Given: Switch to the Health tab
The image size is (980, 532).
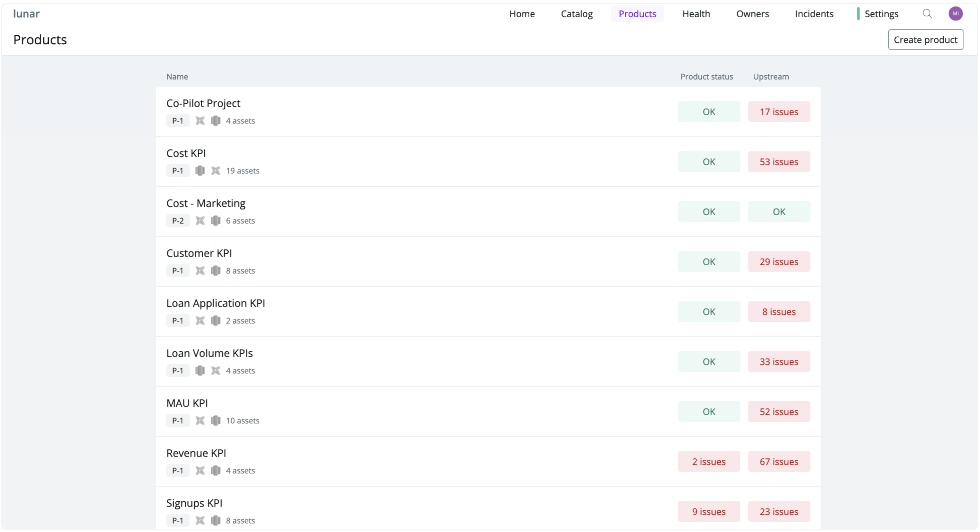Looking at the screenshot, I should tap(696, 14).
